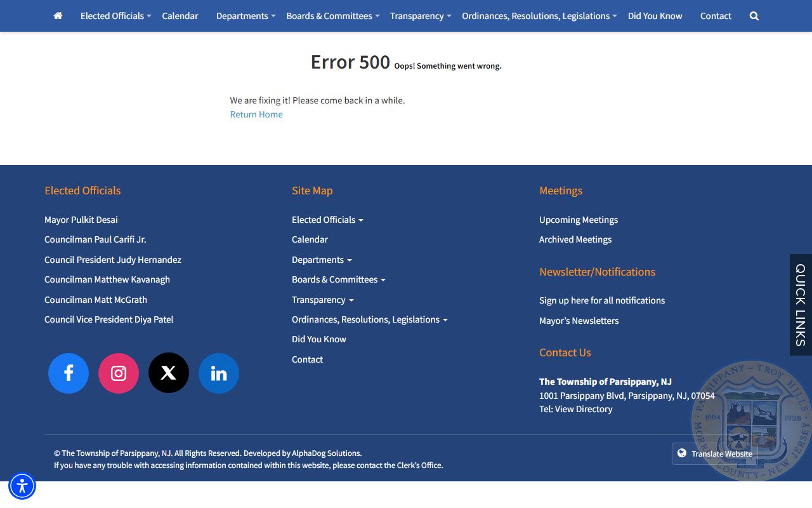812x508 pixels.
Task: Click the Translate Website globe button
Action: (x=714, y=453)
